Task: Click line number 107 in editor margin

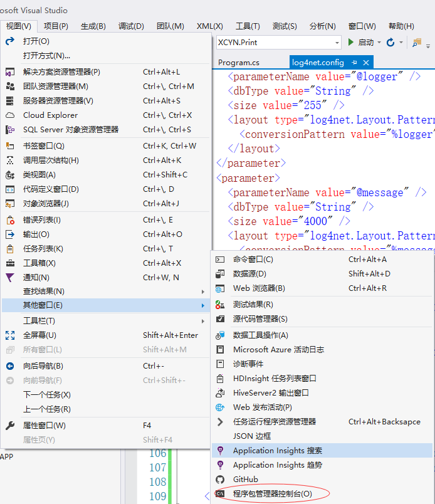Action: click(157, 468)
